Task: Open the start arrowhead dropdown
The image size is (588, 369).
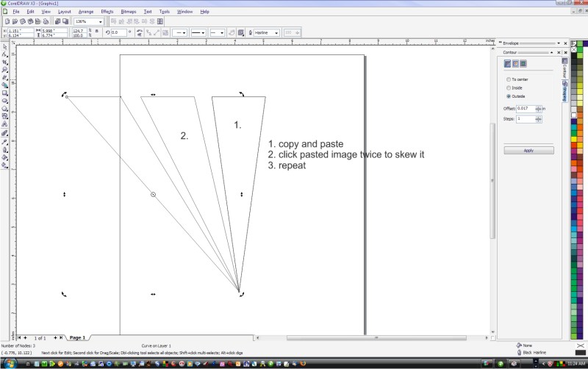Action: [184, 33]
